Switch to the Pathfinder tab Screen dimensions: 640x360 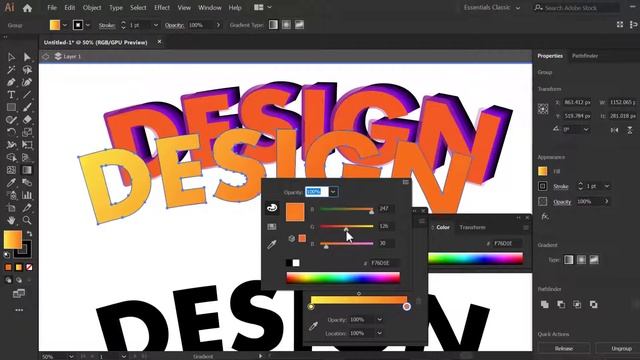click(x=585, y=56)
